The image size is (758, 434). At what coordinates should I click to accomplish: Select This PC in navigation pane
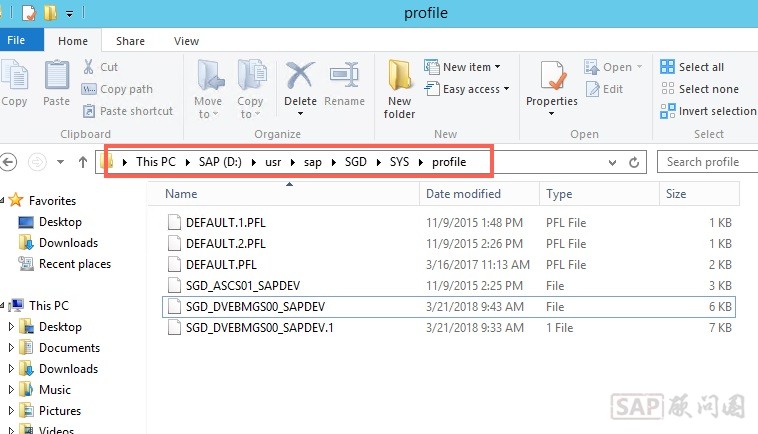click(x=48, y=305)
